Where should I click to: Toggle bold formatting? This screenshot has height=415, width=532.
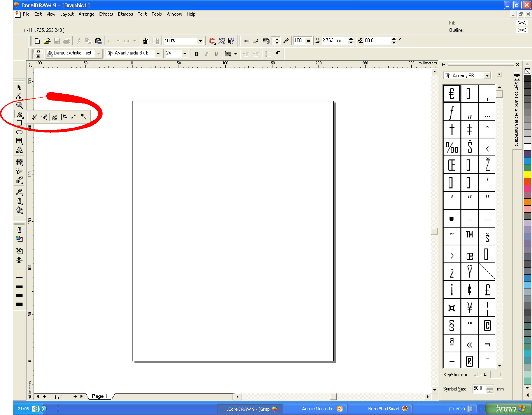pos(197,54)
